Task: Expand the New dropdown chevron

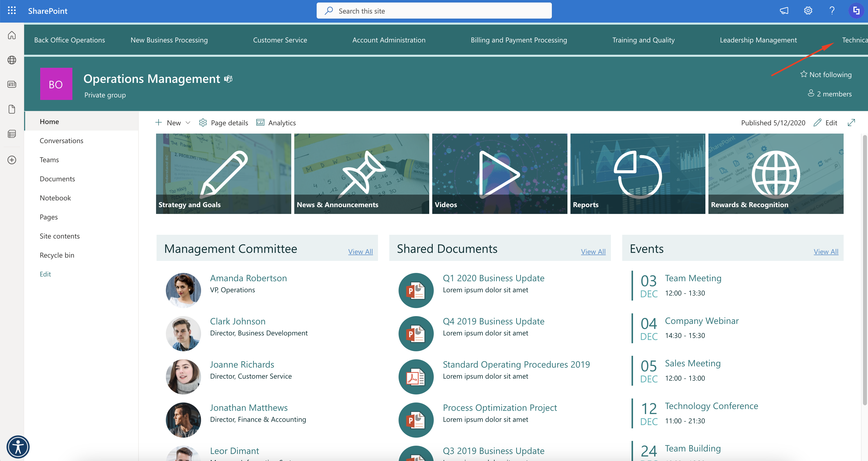Action: point(188,123)
